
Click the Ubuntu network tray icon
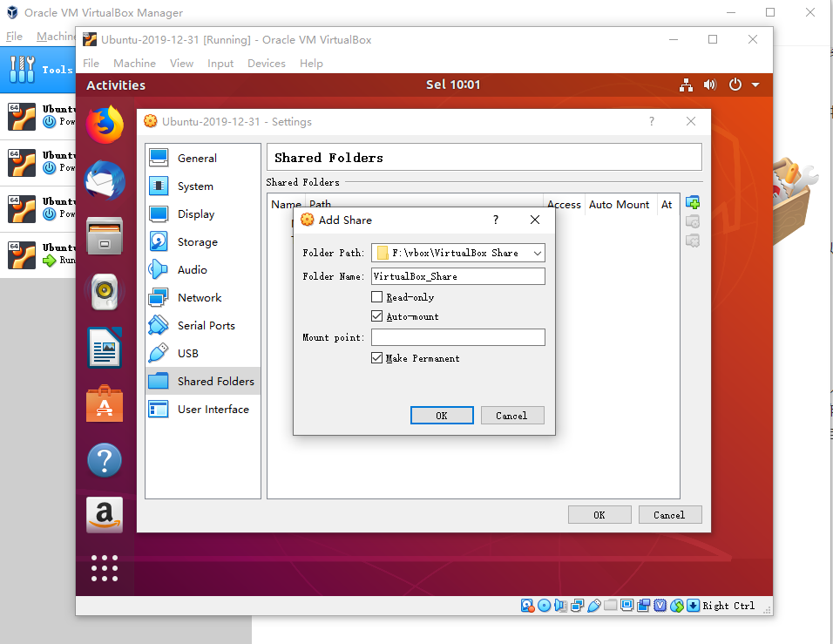coord(686,85)
